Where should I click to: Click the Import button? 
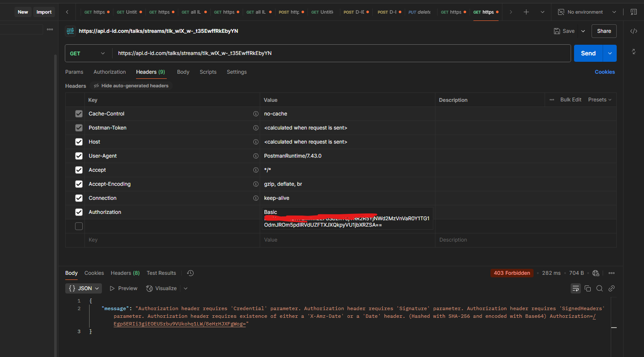point(44,12)
